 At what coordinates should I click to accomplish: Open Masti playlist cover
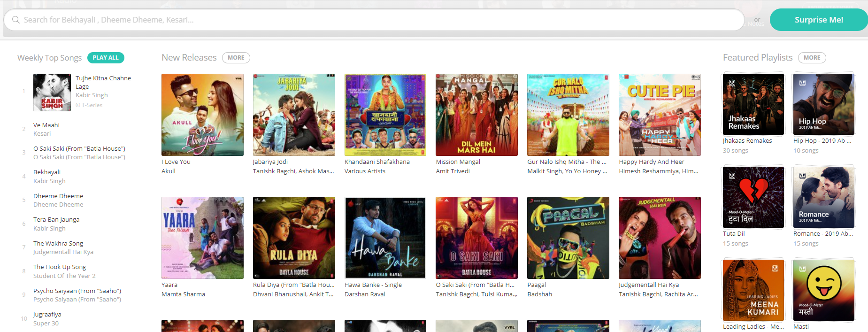824,290
